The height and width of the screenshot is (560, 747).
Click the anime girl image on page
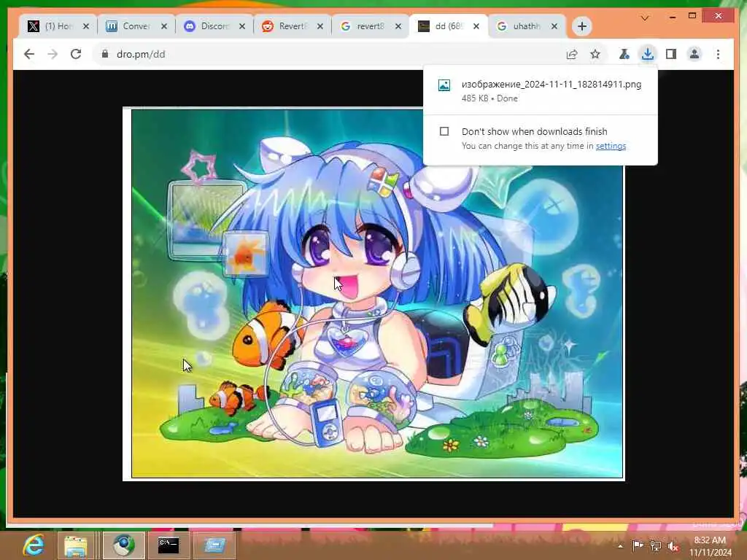tap(373, 294)
